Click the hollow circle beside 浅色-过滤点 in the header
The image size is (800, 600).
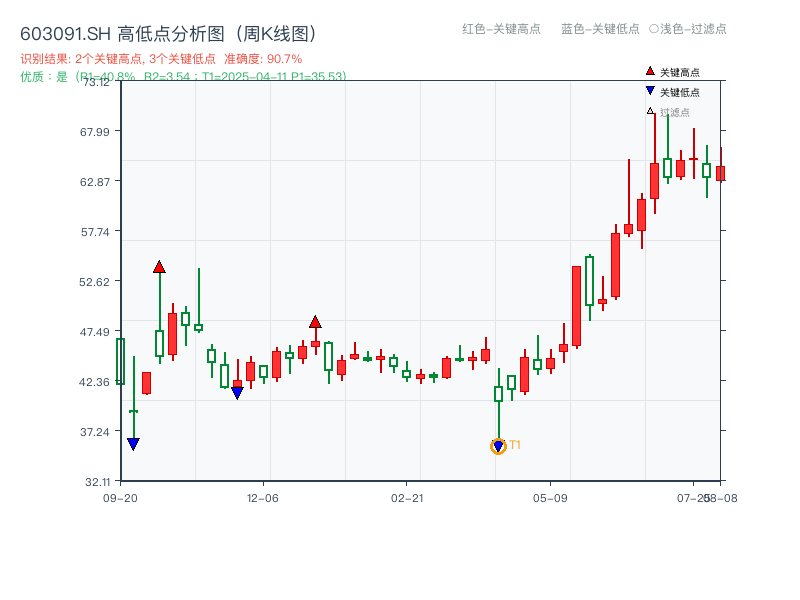click(x=656, y=30)
